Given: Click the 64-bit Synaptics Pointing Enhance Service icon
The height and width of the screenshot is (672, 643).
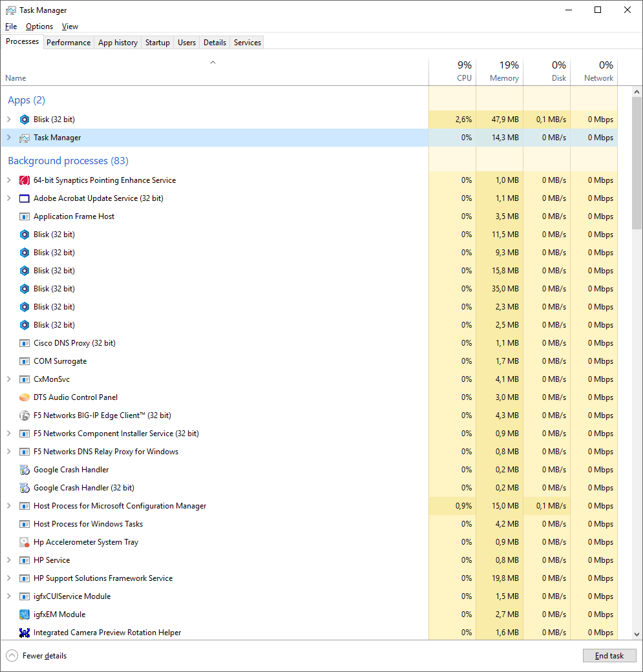Looking at the screenshot, I should pyautogui.click(x=24, y=180).
